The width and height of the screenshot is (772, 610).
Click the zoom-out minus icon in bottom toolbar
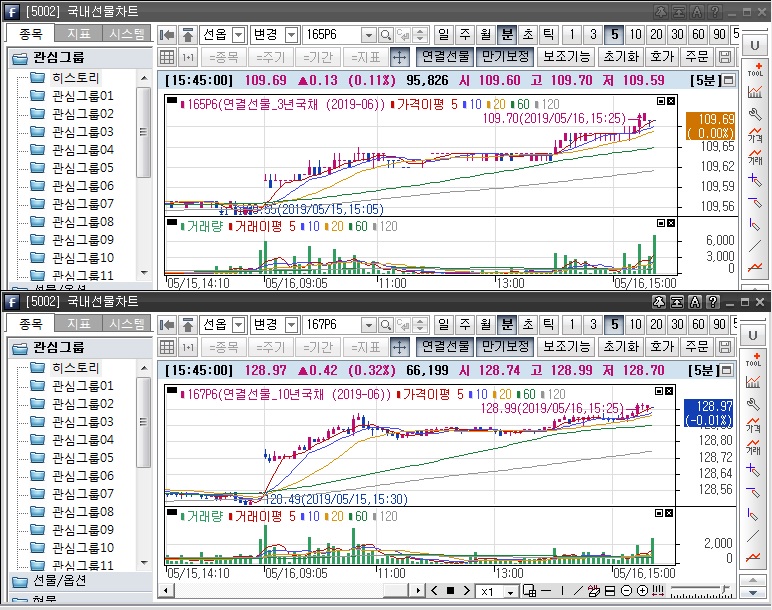(625, 591)
